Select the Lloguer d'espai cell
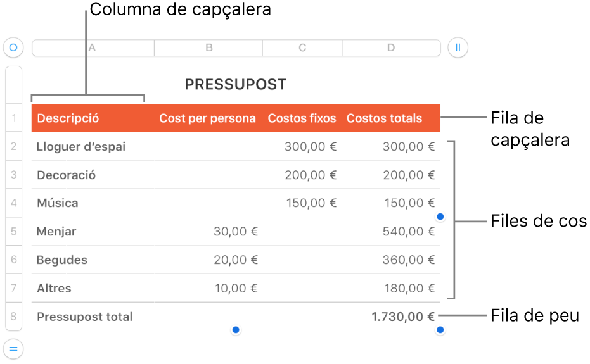Screen dimensions: 590x364 click(x=81, y=147)
